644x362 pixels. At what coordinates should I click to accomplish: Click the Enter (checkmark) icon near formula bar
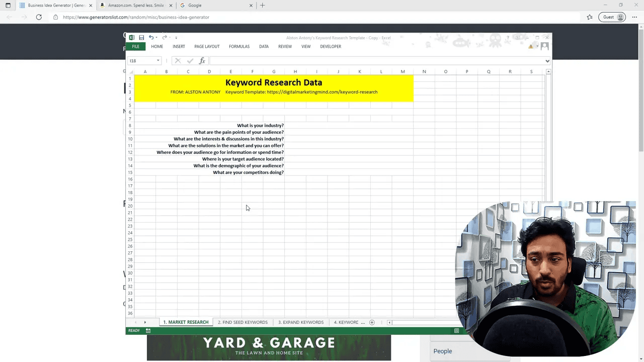coord(190,60)
